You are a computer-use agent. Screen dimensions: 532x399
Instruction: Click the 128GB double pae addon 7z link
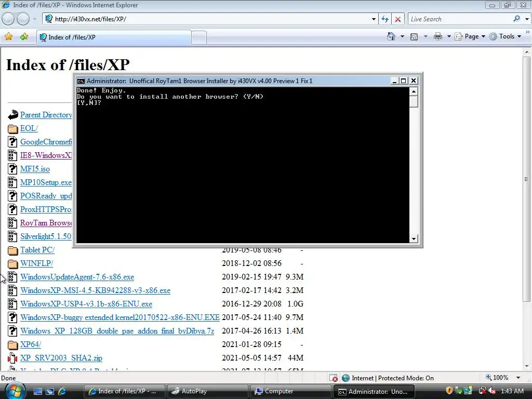pyautogui.click(x=117, y=331)
